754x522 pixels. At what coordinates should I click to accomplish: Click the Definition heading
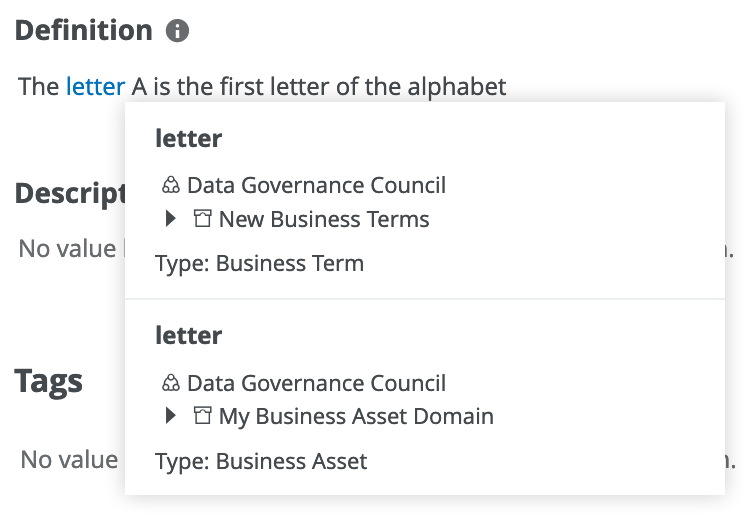(x=83, y=30)
